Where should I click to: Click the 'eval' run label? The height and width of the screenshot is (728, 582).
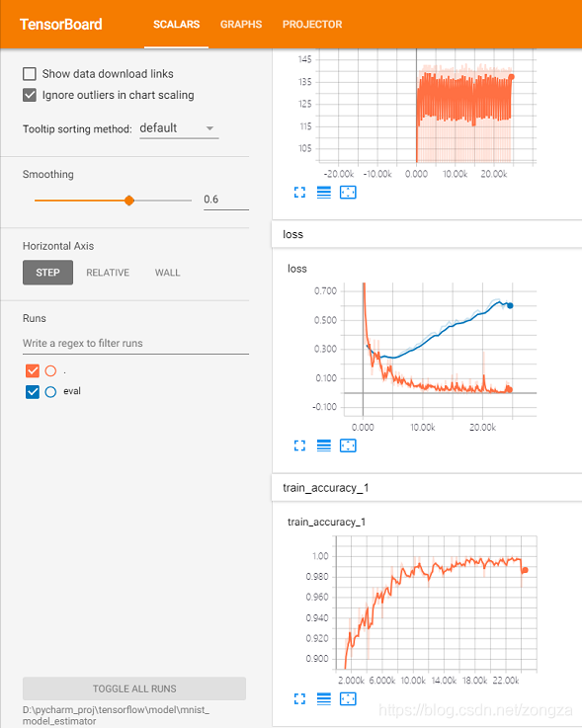pos(72,391)
